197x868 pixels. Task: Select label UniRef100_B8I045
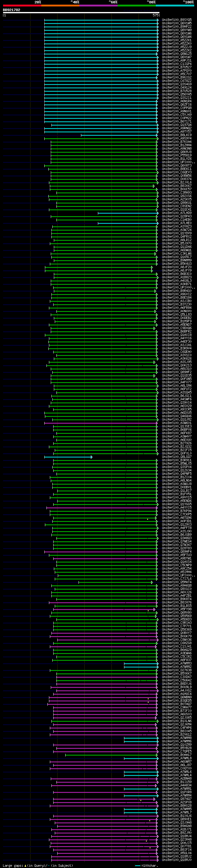(x=177, y=731)
